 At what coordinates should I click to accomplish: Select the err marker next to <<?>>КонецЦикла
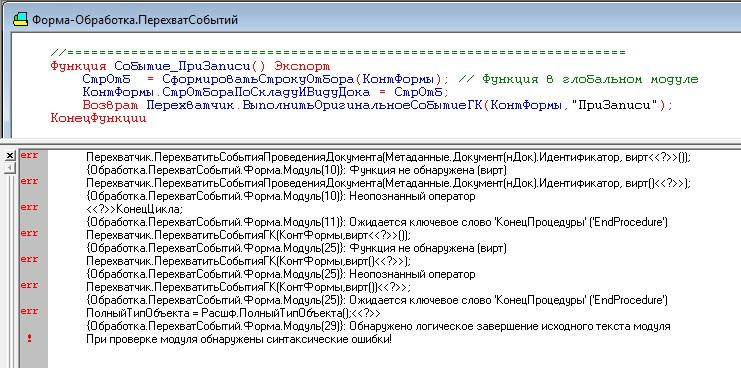[x=29, y=207]
